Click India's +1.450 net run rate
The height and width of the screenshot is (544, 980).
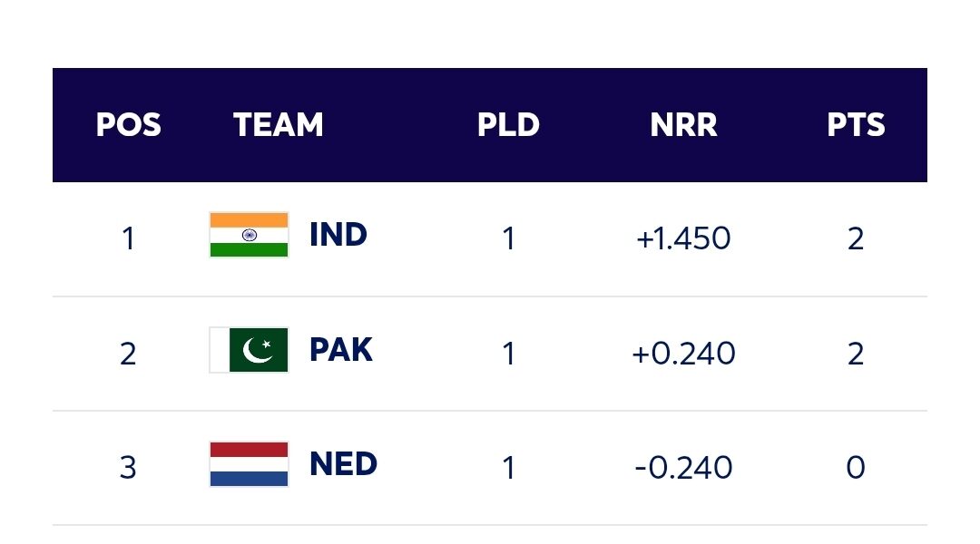click(683, 238)
